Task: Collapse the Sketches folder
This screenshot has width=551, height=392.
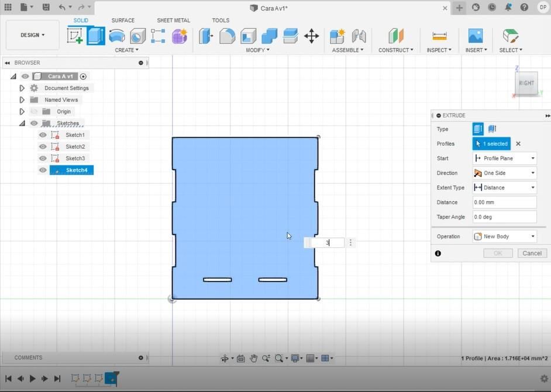Action: (22, 123)
